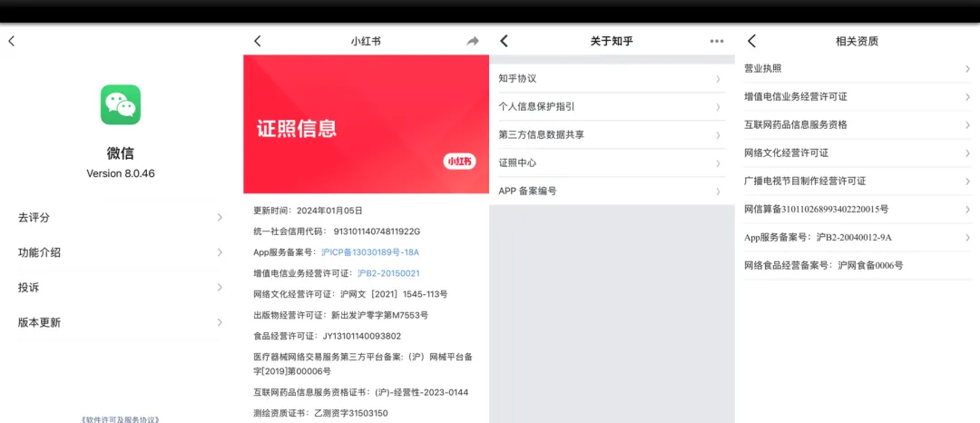Select 第三方信息数据共享 in the list
Image resolution: width=980 pixels, height=423 pixels.
(612, 135)
